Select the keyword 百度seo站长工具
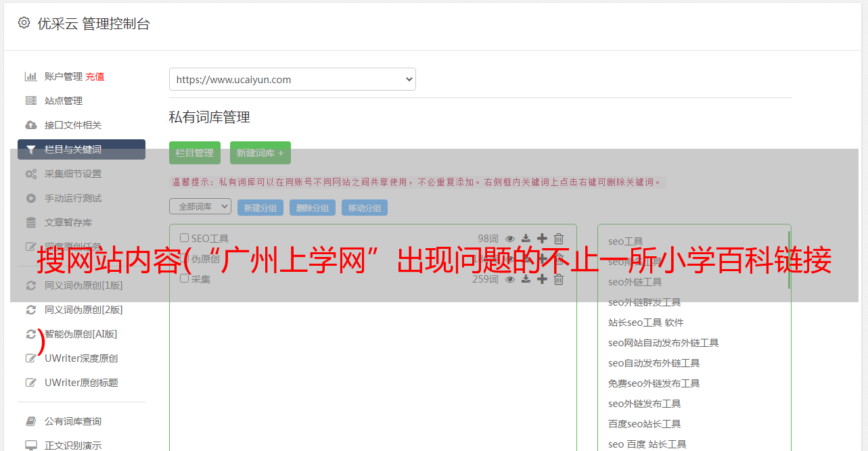This screenshot has width=868, height=451. (645, 424)
